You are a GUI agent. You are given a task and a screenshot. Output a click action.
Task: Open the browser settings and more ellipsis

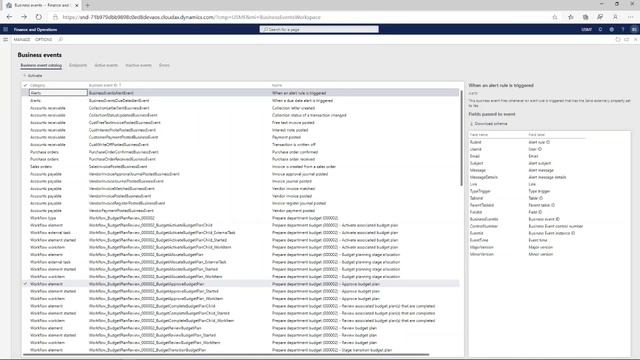click(630, 17)
